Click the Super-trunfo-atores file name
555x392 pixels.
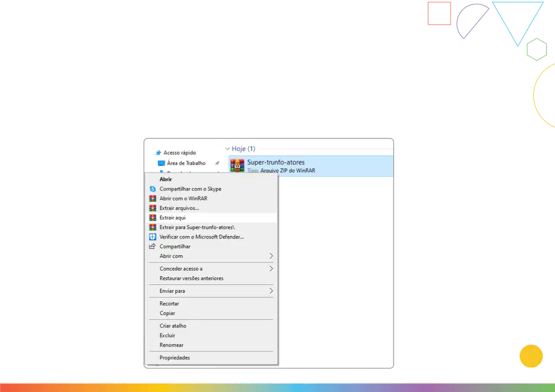point(276,162)
